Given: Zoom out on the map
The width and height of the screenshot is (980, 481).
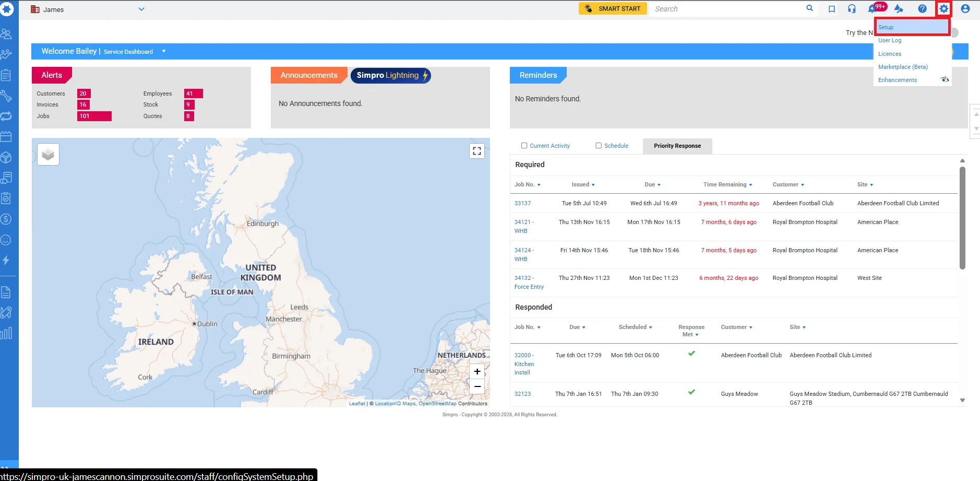Looking at the screenshot, I should pos(477,386).
